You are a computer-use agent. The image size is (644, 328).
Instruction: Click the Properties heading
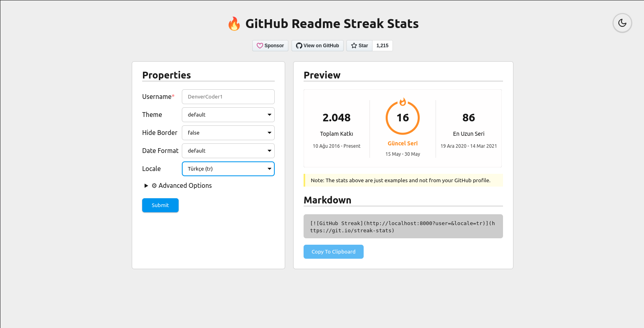167,75
